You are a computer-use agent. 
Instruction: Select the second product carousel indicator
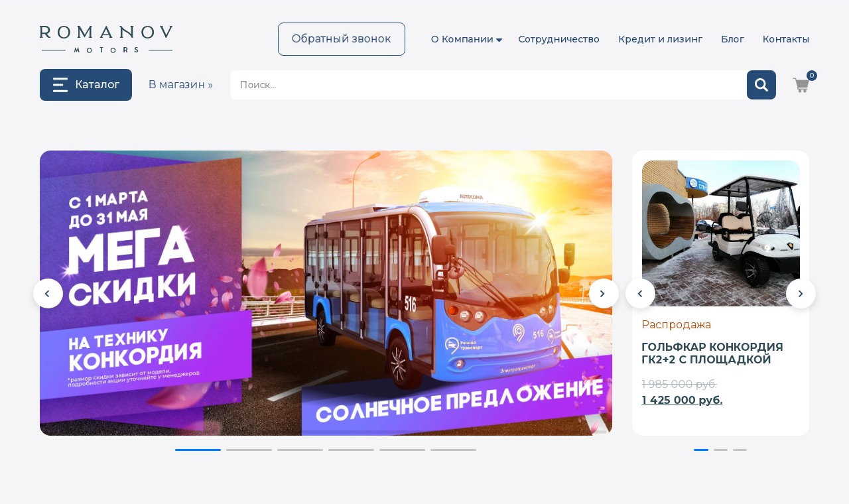pos(720,450)
